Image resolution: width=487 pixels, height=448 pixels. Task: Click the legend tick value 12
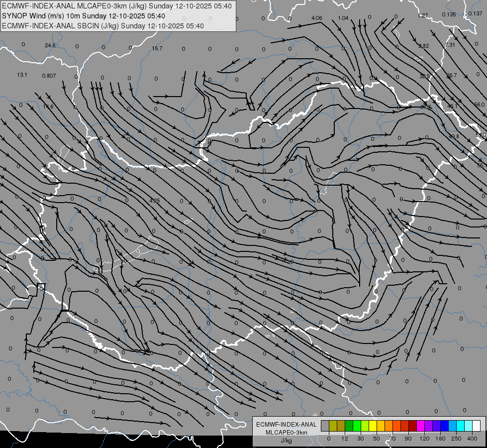pyautogui.click(x=344, y=439)
